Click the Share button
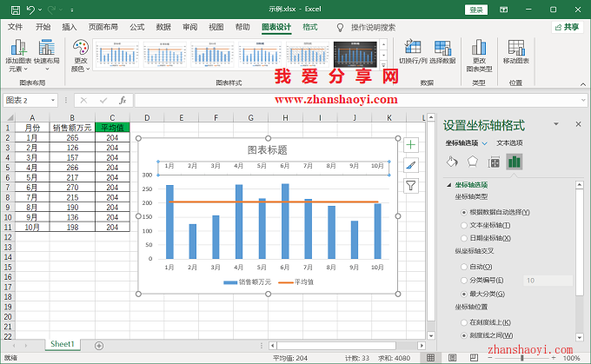The width and height of the screenshot is (591, 364). (x=568, y=27)
